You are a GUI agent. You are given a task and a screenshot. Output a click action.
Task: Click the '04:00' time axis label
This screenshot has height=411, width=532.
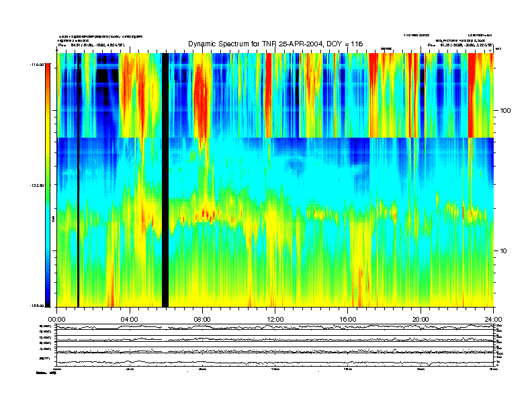pos(130,320)
